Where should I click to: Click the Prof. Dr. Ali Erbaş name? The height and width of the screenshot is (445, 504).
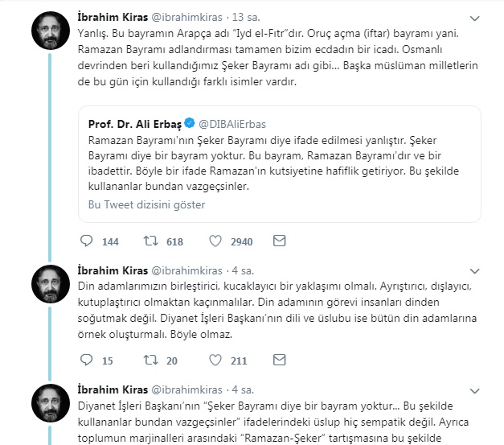click(134, 123)
